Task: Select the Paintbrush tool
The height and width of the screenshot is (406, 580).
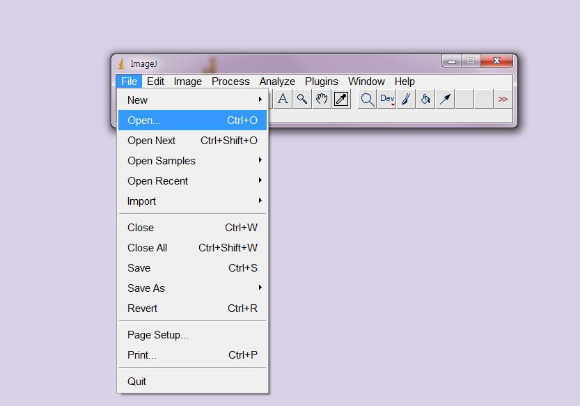Action: [406, 99]
